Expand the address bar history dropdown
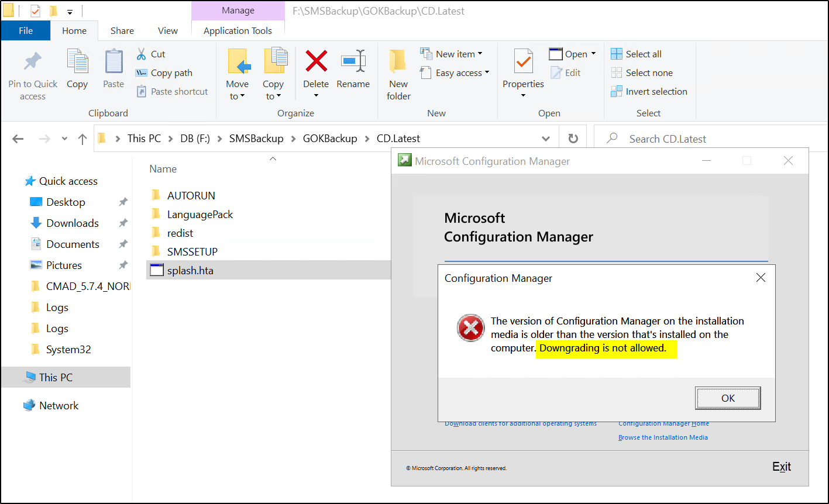The width and height of the screenshot is (829, 504). (546, 139)
